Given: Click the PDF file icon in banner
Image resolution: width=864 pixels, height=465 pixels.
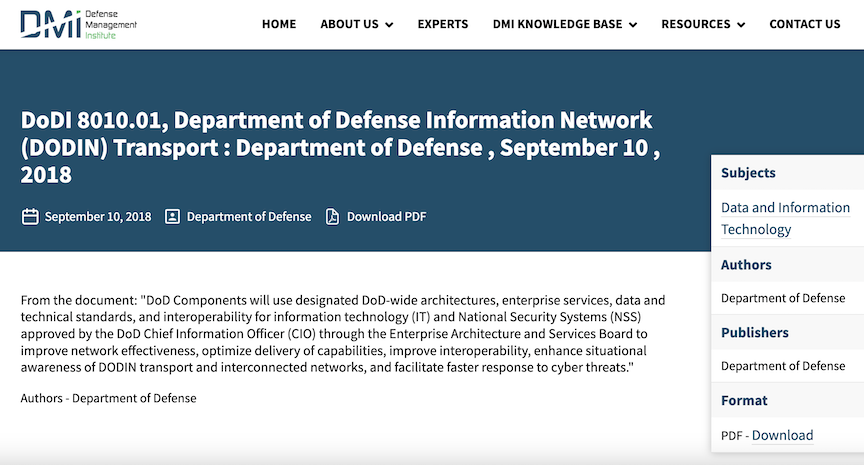Looking at the screenshot, I should click(x=333, y=216).
